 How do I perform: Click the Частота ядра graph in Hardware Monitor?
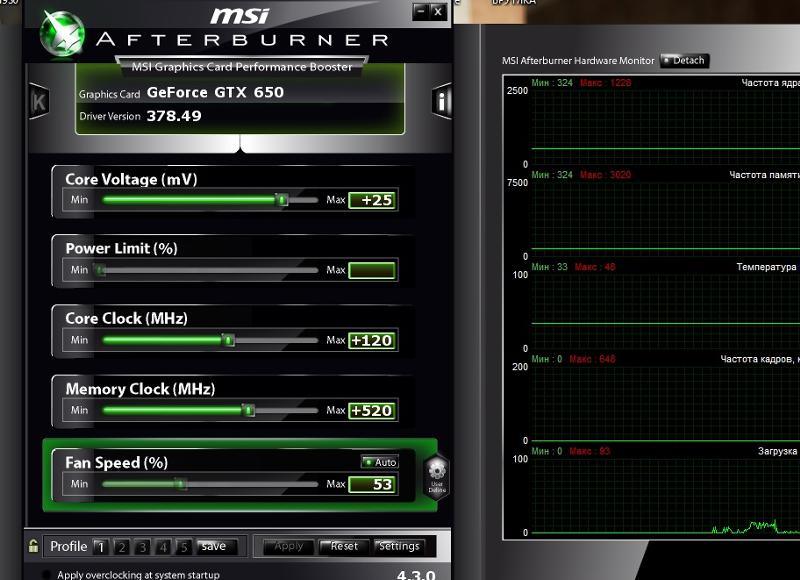(665, 127)
